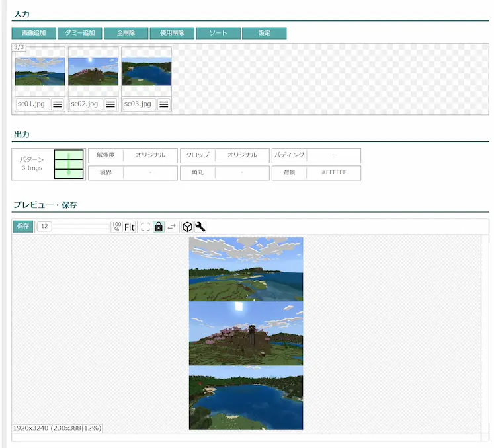
Task: Open the クロップ オリジナル crop option
Action: coord(225,155)
